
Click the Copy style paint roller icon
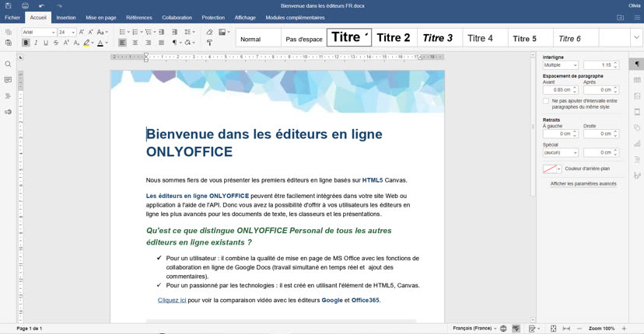[x=209, y=43]
